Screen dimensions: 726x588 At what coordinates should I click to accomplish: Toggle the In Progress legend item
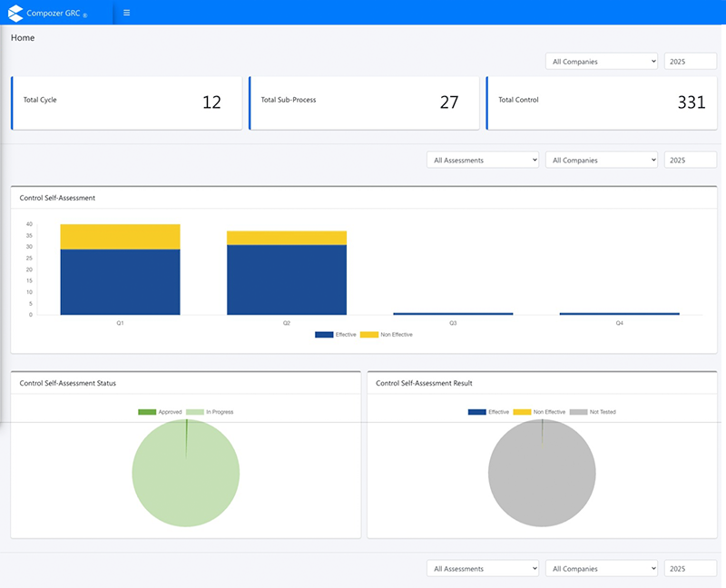[210, 412]
